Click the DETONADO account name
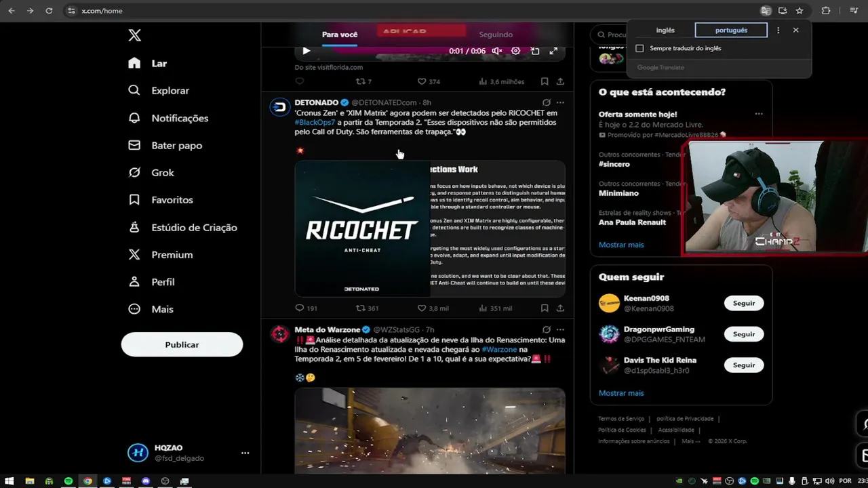This screenshot has width=868, height=488. pos(317,102)
